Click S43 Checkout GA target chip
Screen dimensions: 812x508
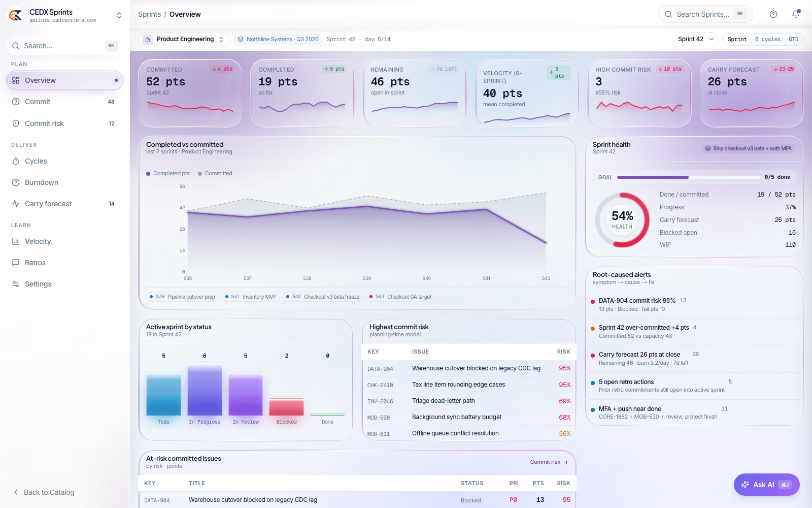pyautogui.click(x=400, y=297)
